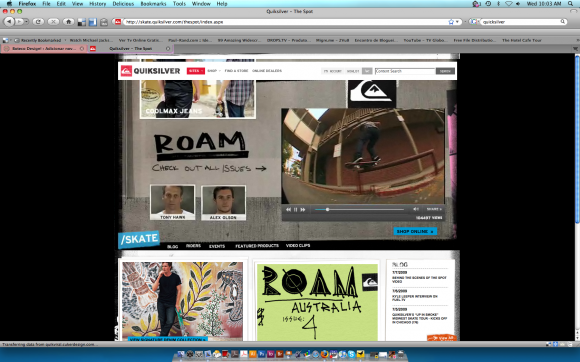Click the magnifier in browser search box
Viewport: 580px width, 362px height.
click(563, 22)
